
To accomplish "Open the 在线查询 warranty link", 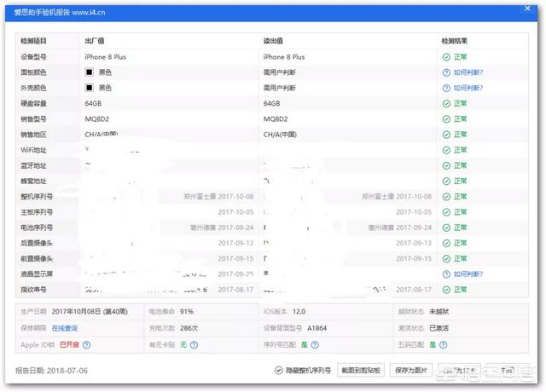I will coord(65,328).
